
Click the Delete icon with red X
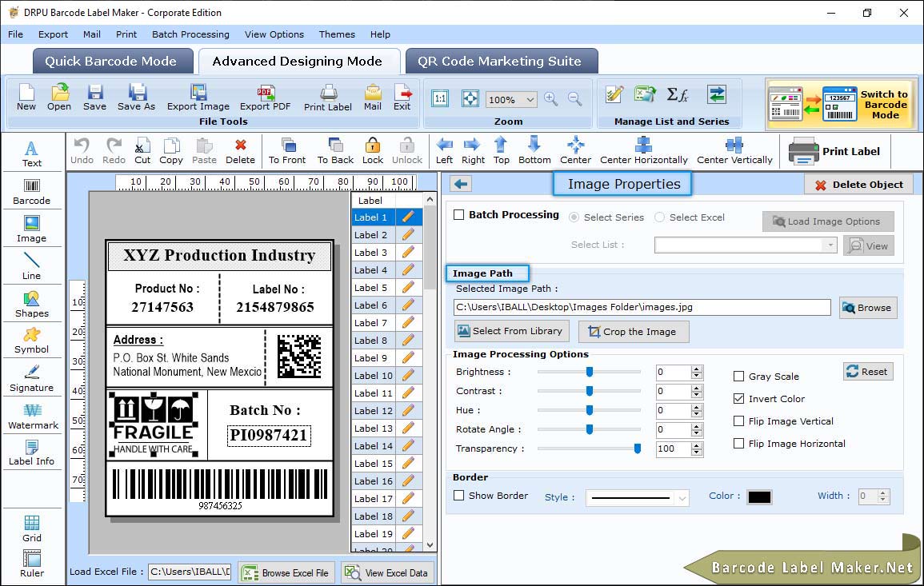pyautogui.click(x=241, y=151)
